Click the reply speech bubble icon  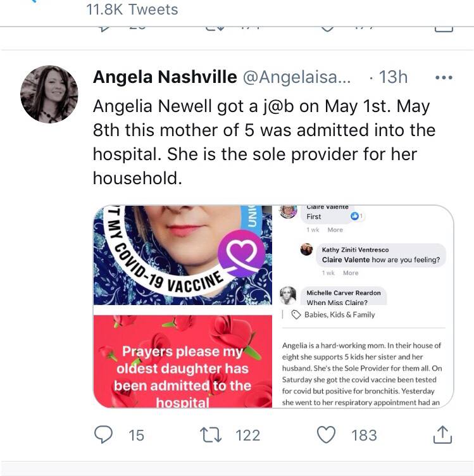coord(104,434)
